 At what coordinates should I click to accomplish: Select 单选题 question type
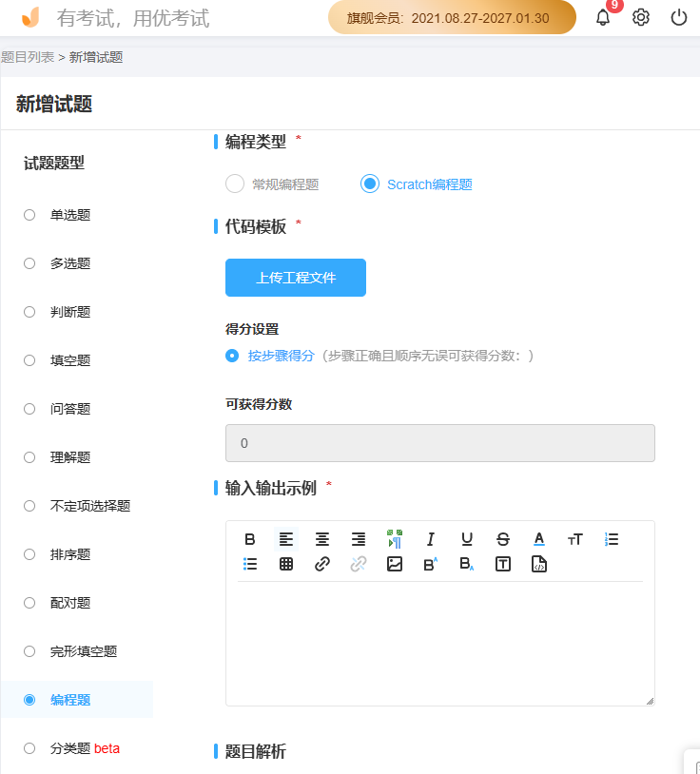pyautogui.click(x=57, y=215)
